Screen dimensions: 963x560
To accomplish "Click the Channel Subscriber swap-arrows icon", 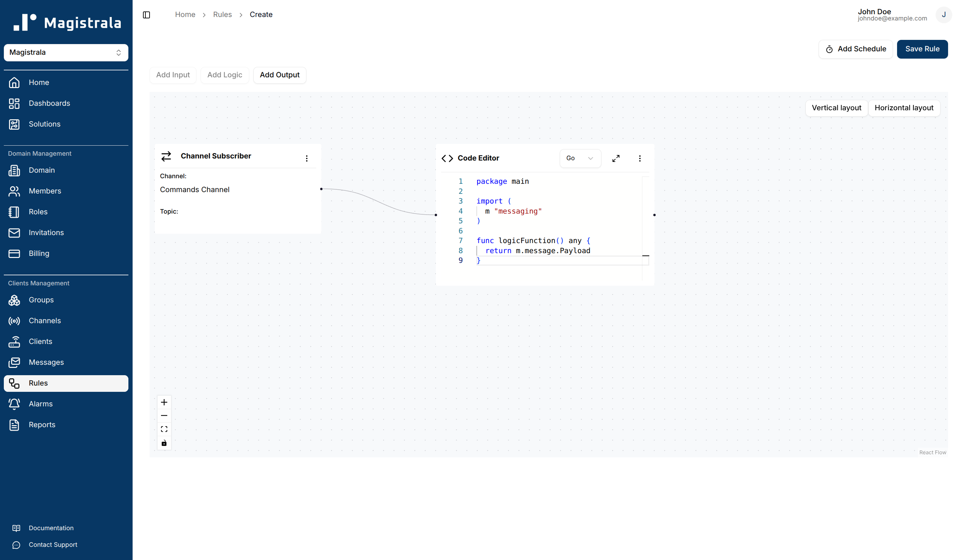I will tap(166, 156).
